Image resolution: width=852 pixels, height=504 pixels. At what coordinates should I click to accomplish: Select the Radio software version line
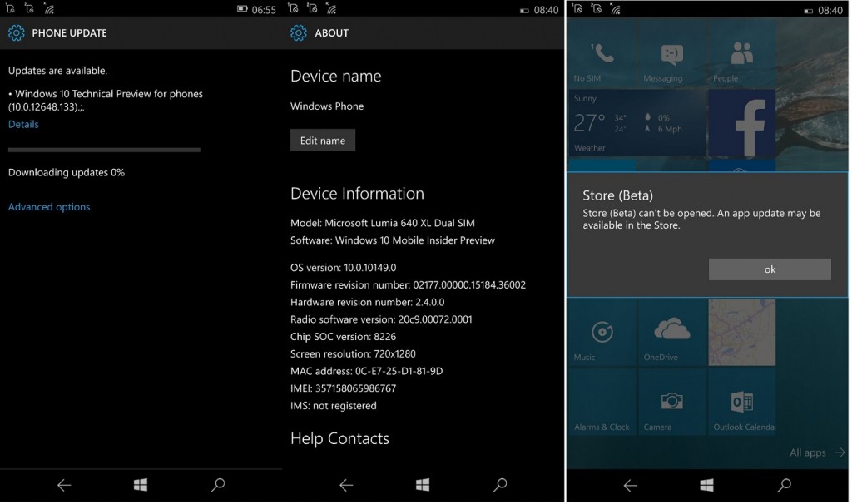click(381, 319)
